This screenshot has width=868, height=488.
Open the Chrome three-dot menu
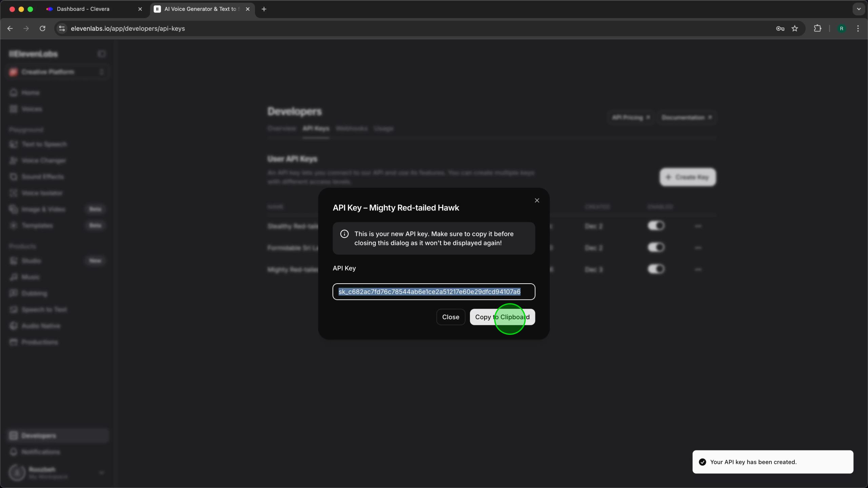click(x=858, y=28)
